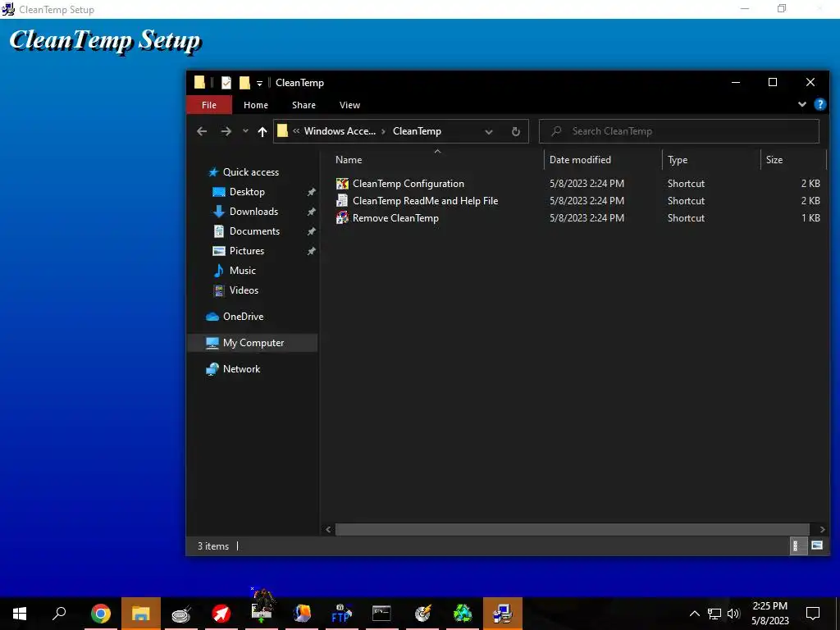The width and height of the screenshot is (840, 630).
Task: Select Quick access in navigation pane
Action: point(251,172)
